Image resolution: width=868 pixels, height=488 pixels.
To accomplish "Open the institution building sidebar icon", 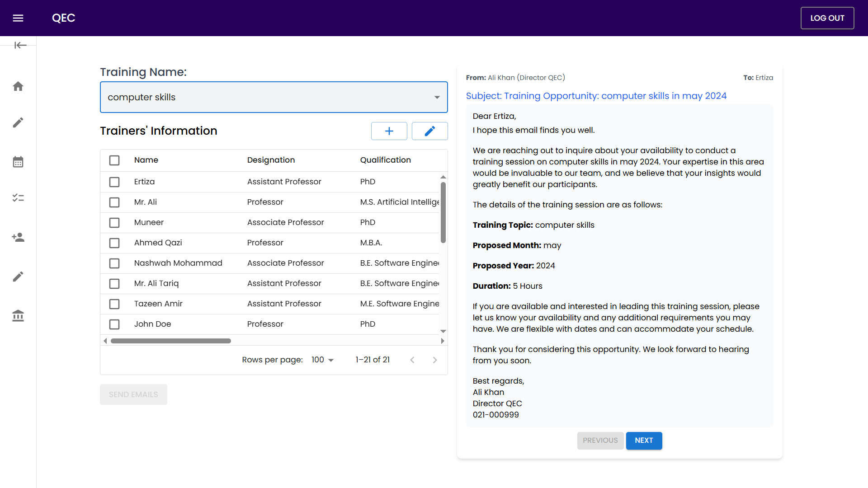I will (18, 315).
